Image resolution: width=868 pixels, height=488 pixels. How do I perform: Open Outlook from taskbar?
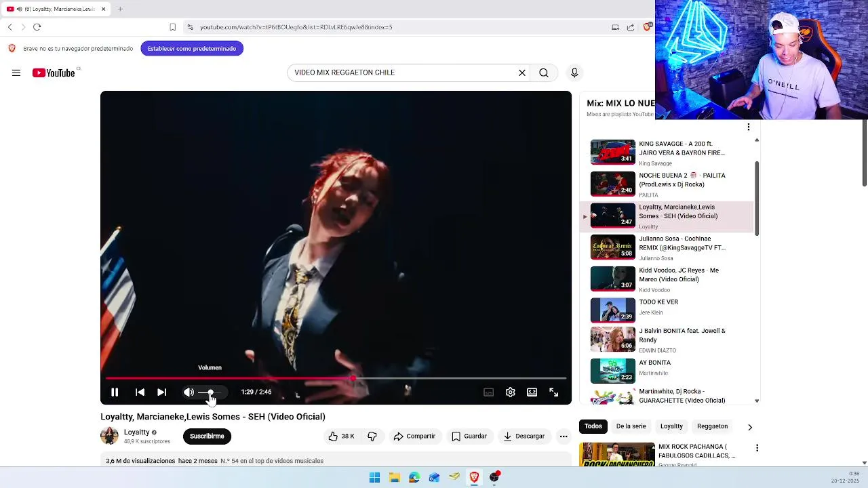pos(434,477)
